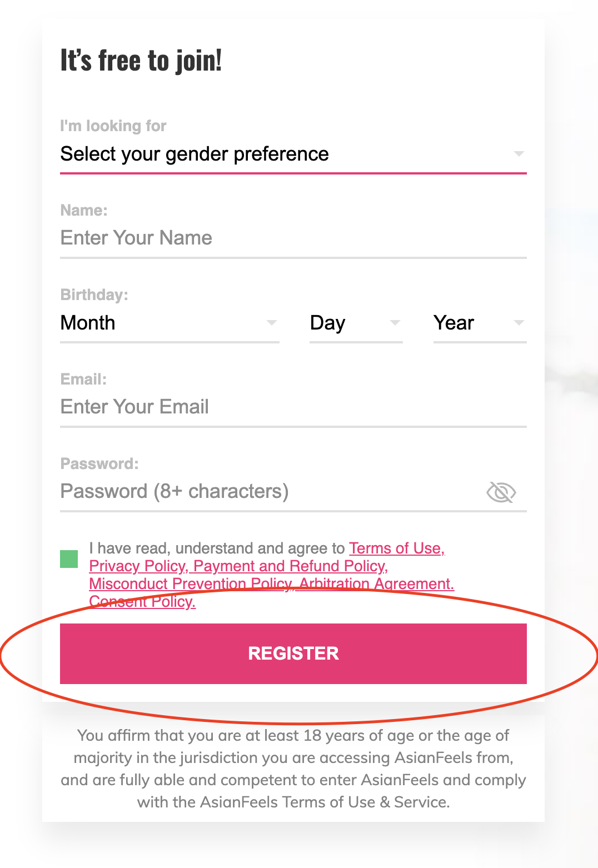Click the gender preference dropdown chevron
Viewport: 598px width, 868px height.
519,154
